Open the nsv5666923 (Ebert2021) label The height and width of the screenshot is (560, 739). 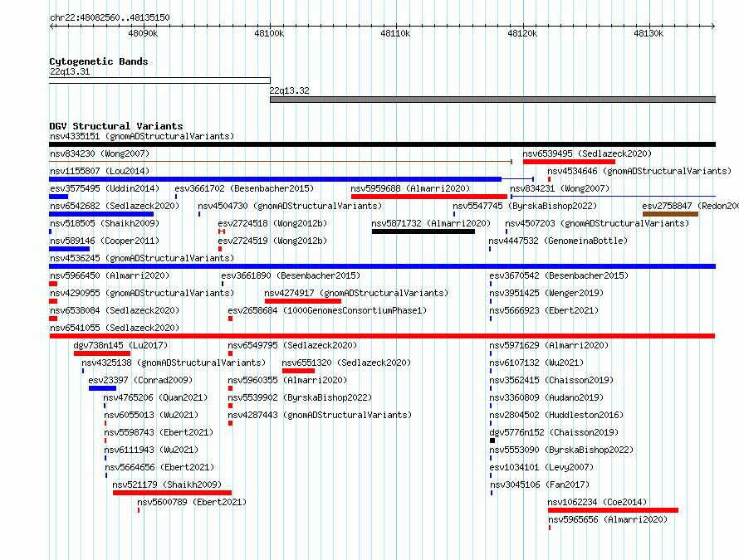(544, 310)
